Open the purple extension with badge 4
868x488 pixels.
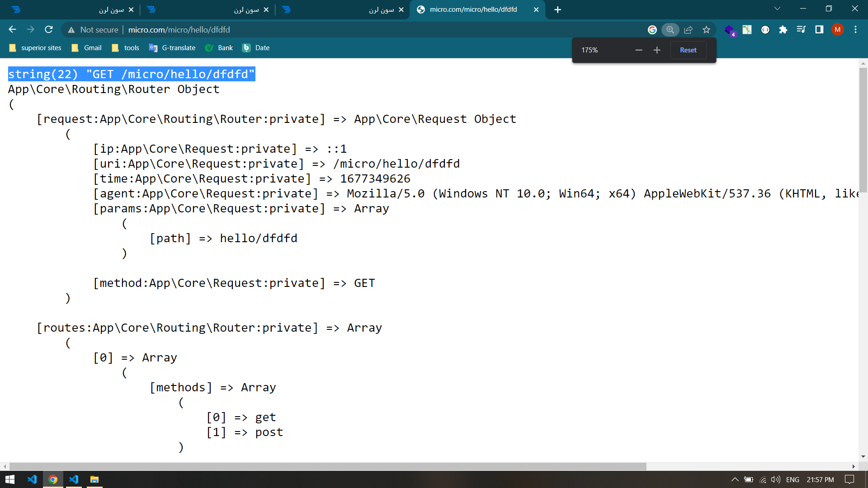729,30
